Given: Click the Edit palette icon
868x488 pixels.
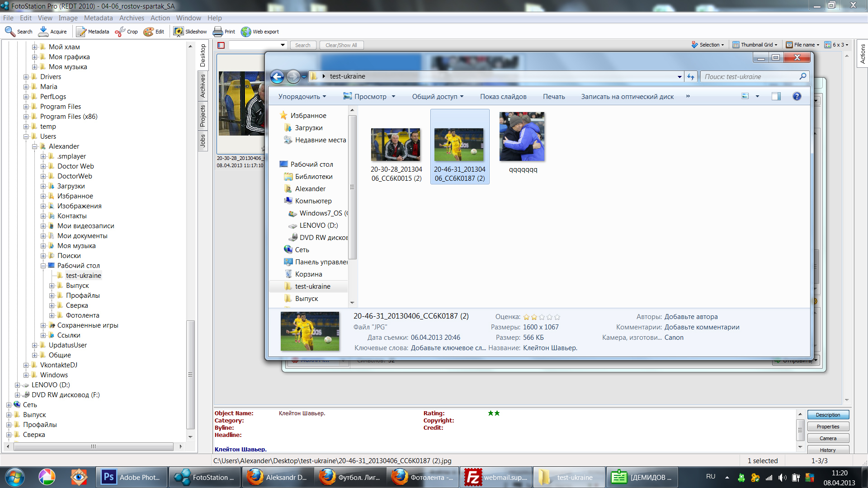Looking at the screenshot, I should pos(148,31).
